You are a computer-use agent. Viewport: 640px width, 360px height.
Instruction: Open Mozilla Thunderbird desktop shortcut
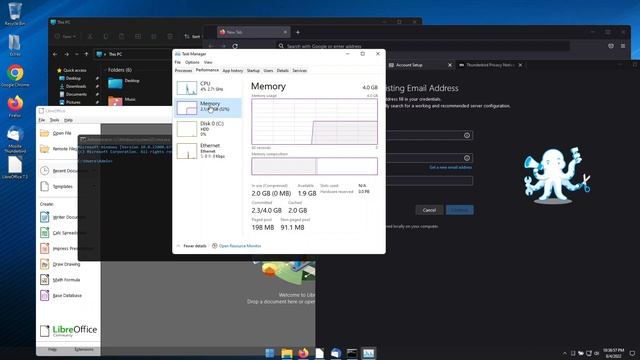(15, 139)
